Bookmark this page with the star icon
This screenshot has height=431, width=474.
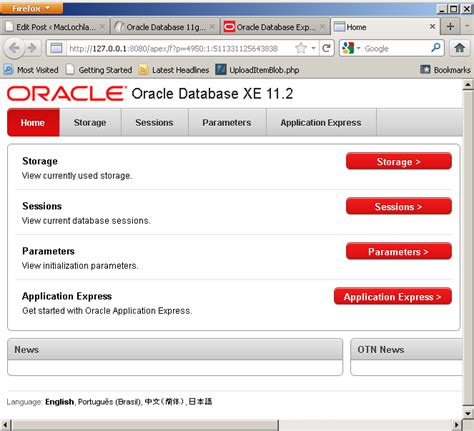[301, 48]
